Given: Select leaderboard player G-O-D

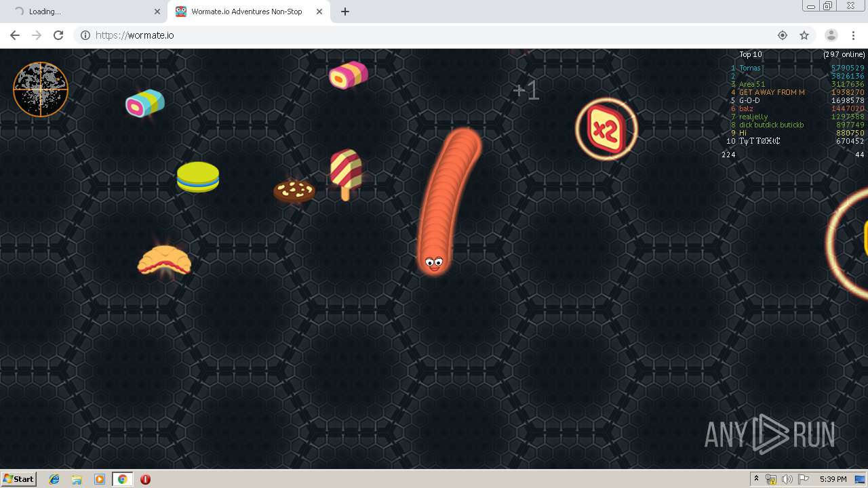Looking at the screenshot, I should [x=749, y=100].
